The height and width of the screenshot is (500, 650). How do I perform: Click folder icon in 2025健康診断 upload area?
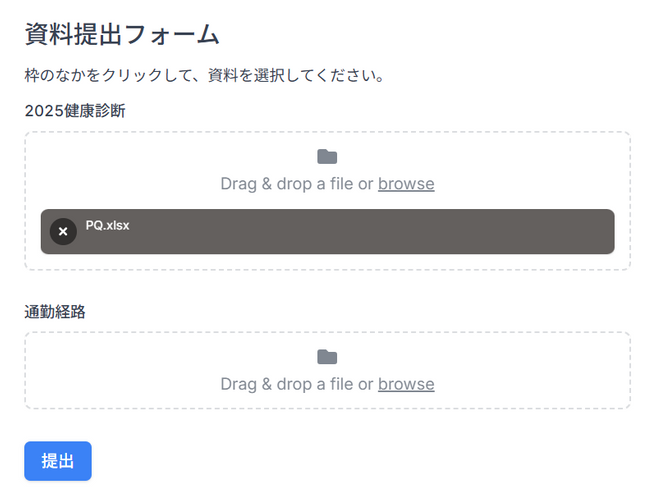tap(327, 157)
